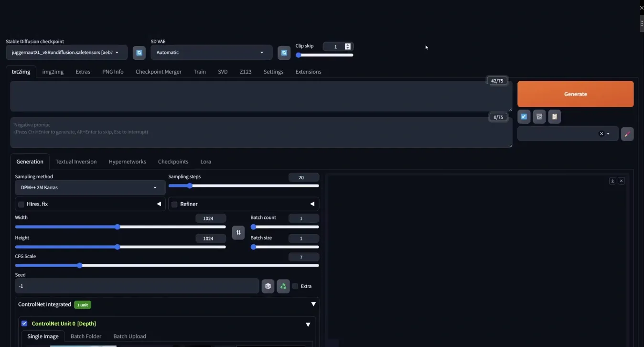The height and width of the screenshot is (347, 644).
Task: Select the Generation sub-tab
Action: click(30, 162)
